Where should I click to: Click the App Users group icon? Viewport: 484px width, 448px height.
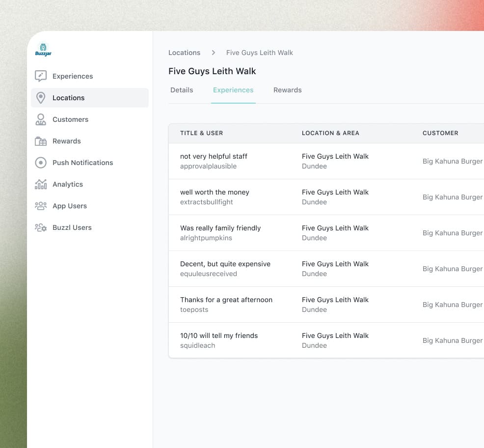[x=41, y=206]
